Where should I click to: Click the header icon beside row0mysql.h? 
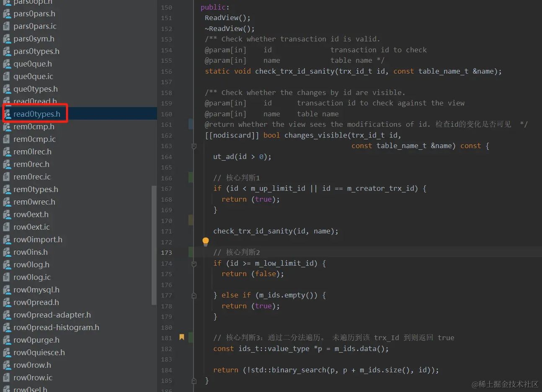(7, 290)
